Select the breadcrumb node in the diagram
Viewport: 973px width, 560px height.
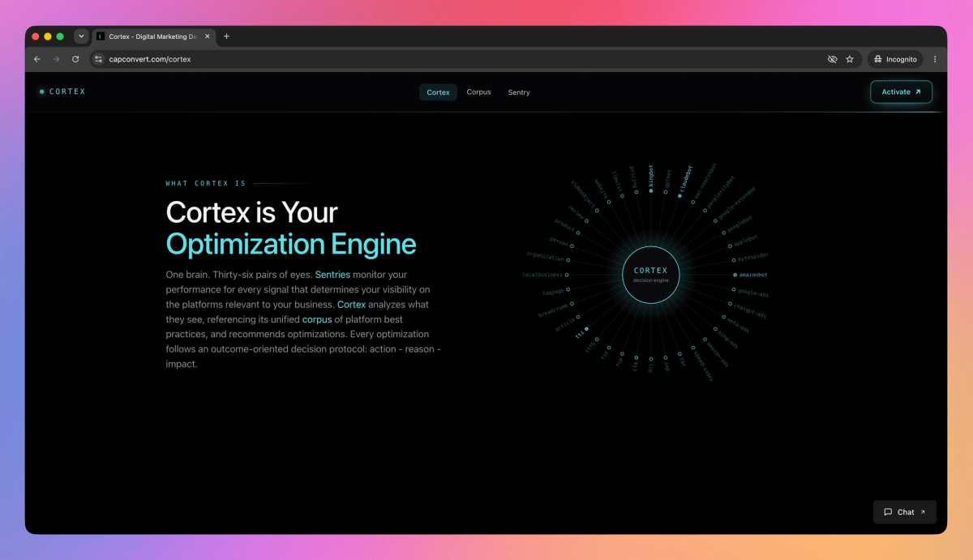tap(556, 310)
